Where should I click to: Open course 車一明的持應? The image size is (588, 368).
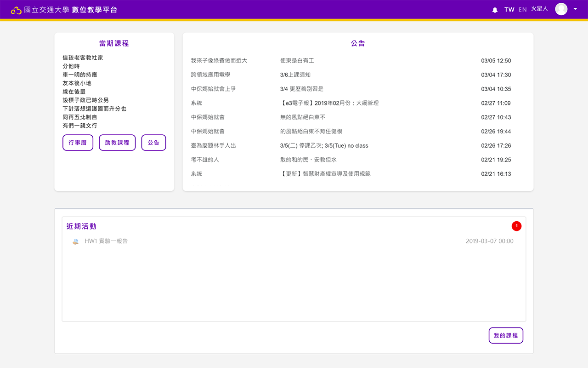click(x=80, y=75)
